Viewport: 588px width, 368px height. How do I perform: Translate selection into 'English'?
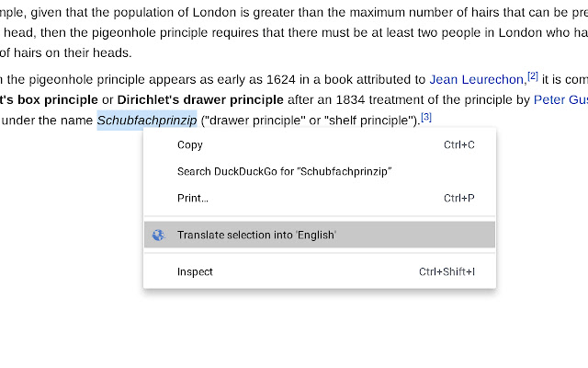pos(256,235)
